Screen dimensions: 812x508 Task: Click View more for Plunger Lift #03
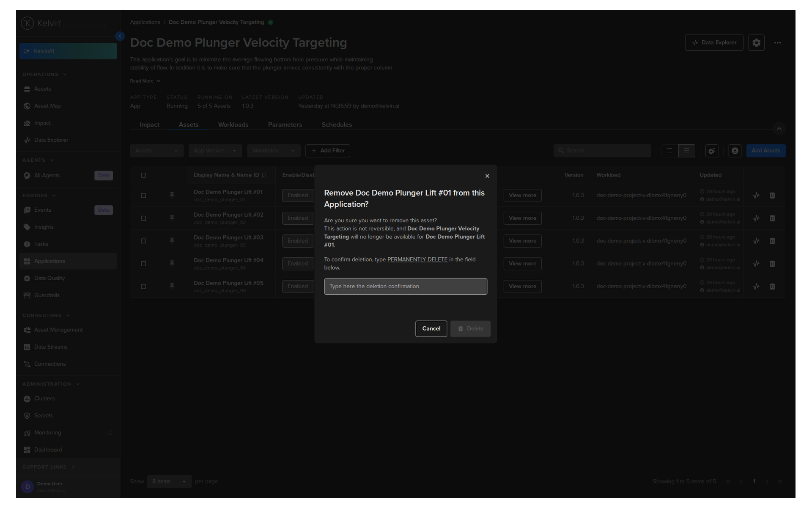(522, 241)
